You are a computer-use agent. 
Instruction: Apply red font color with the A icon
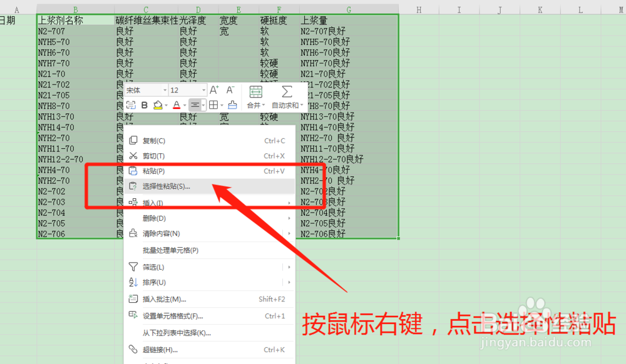(177, 105)
